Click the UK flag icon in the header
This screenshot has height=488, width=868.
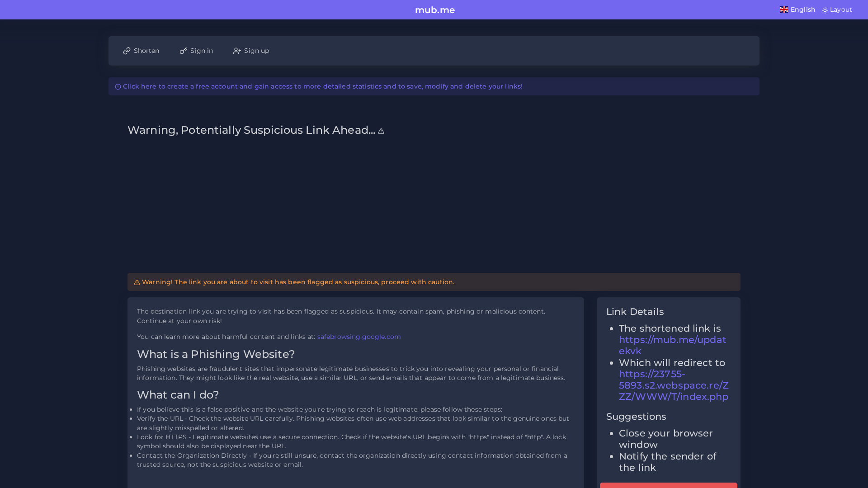(x=783, y=9)
